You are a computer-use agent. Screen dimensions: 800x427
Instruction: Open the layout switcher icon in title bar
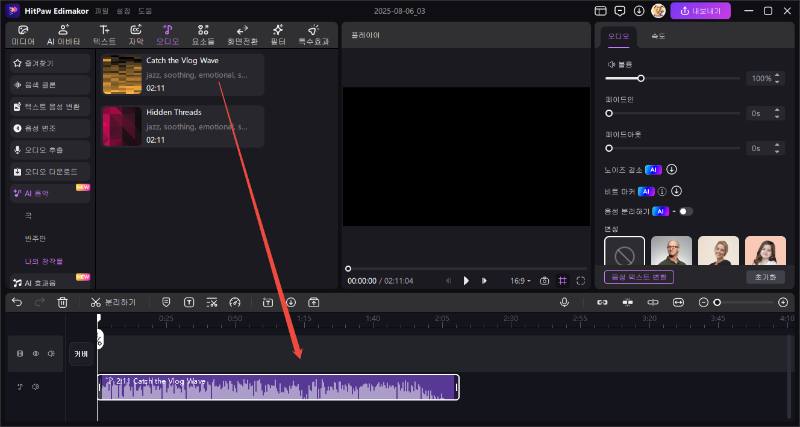tap(601, 11)
